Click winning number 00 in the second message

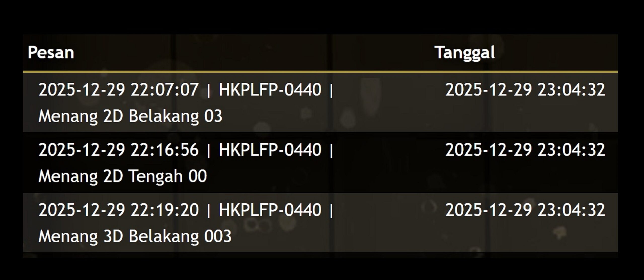click(198, 176)
